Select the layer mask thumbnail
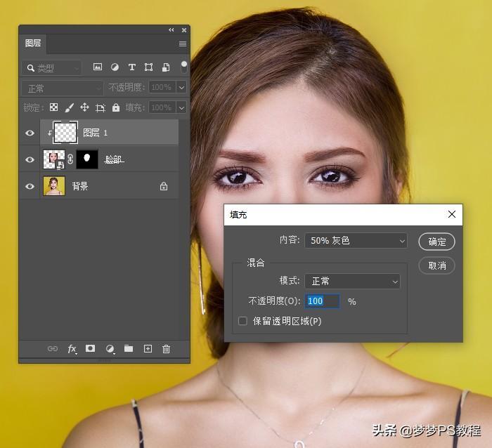492x448 pixels. pyautogui.click(x=88, y=159)
